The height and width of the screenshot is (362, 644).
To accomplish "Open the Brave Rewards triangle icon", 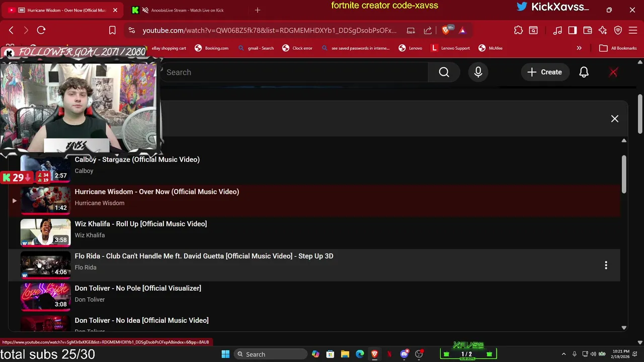I will pos(462,30).
